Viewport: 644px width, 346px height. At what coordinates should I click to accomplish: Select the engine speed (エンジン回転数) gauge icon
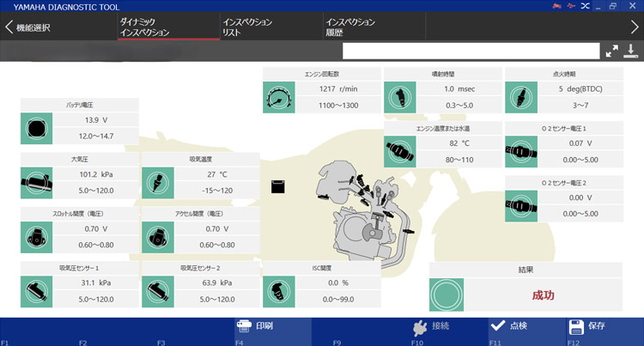[279, 101]
